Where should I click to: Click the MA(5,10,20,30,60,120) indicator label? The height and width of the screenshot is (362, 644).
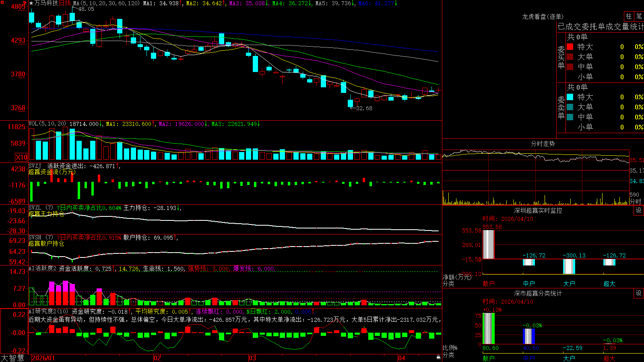click(x=106, y=3)
